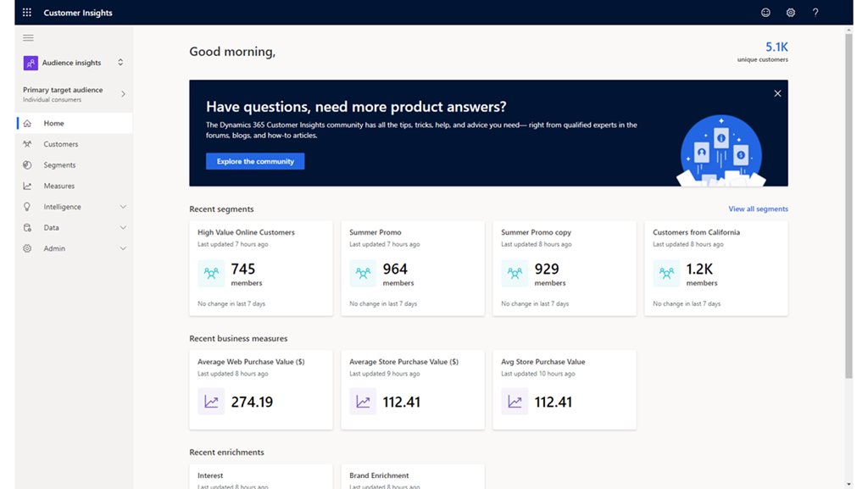Open the app launcher waffle icon
This screenshot has height=489, width=868.
[26, 12]
